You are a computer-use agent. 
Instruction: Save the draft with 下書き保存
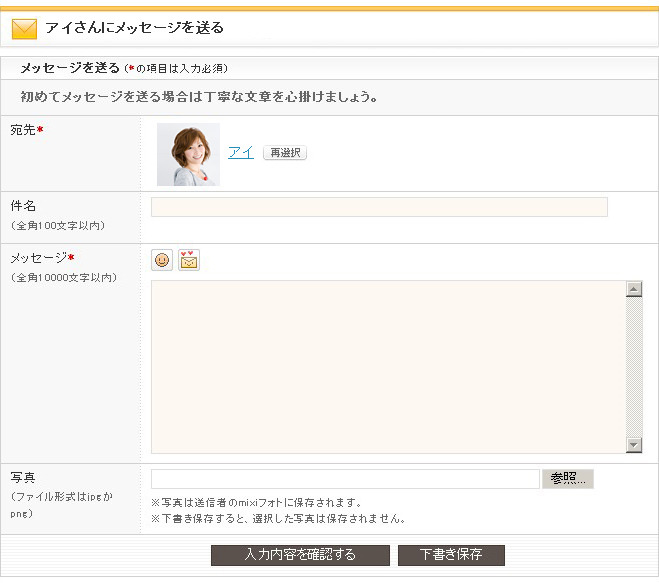coord(451,555)
